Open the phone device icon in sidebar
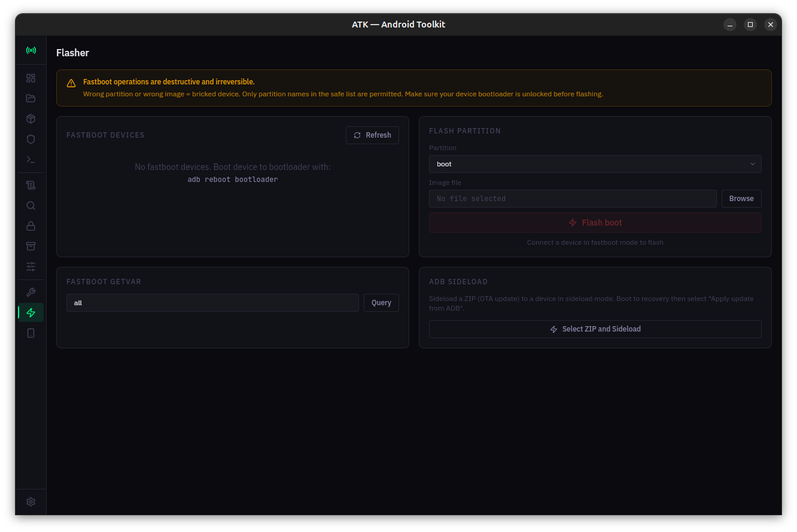Screen dimensions: 797x532 tap(31, 333)
